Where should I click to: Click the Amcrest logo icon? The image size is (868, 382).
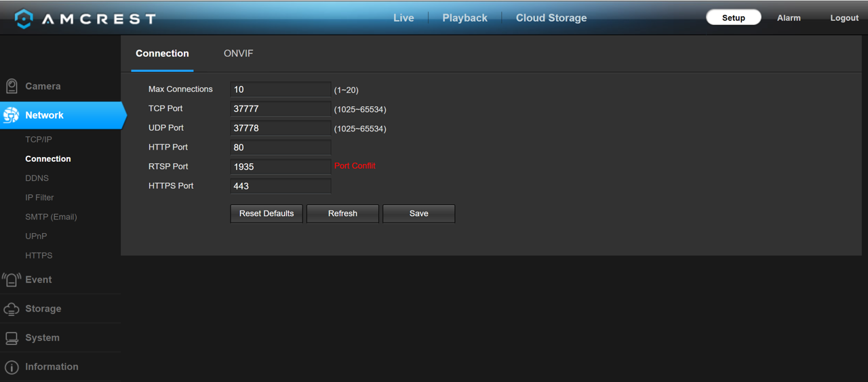[x=24, y=19]
